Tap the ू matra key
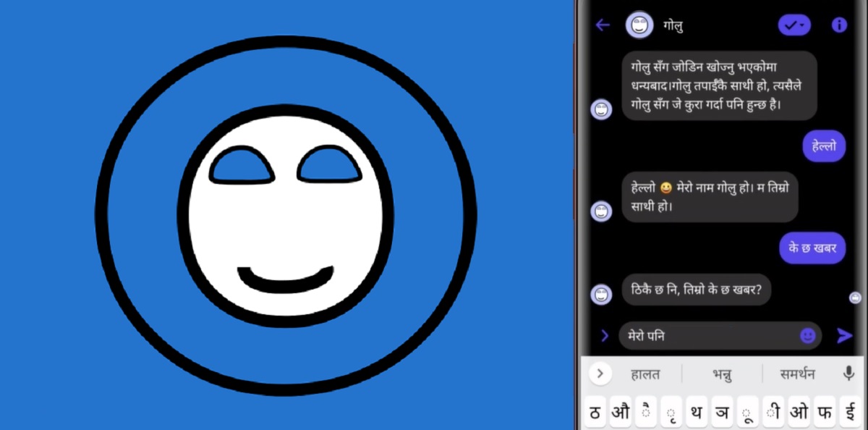This screenshot has width=868, height=430. 747,413
